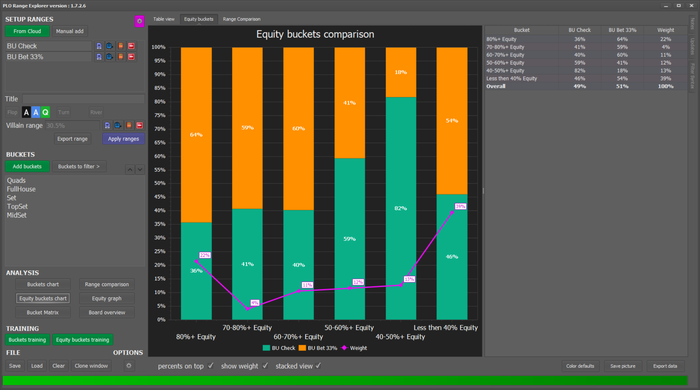The image size is (700, 390).
Task: Click into the Title input field
Action: click(x=83, y=99)
